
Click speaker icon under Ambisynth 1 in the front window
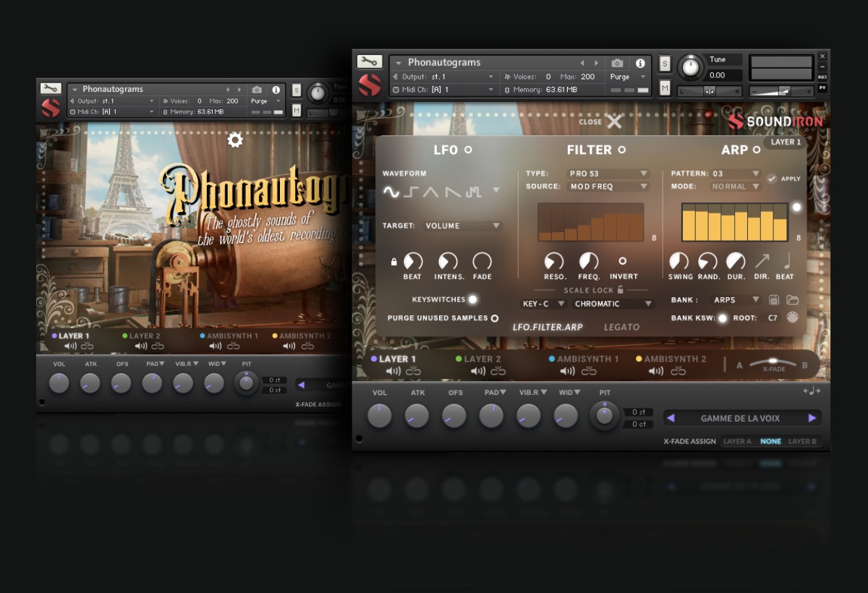(x=568, y=371)
